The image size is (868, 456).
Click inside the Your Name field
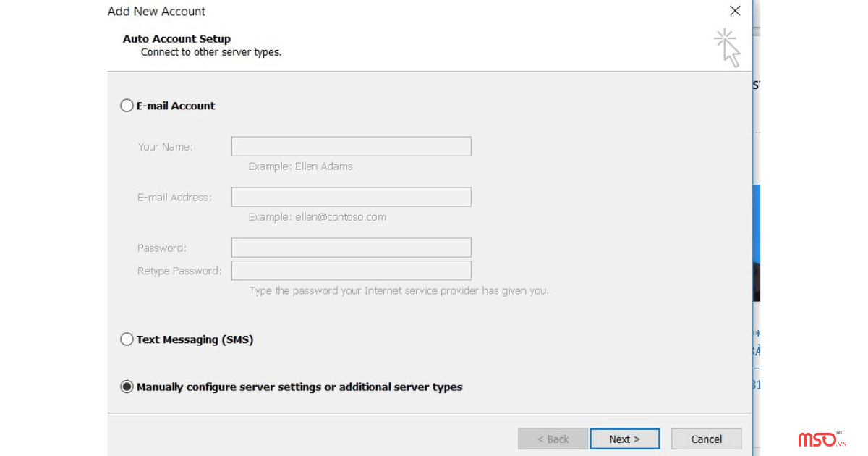(351, 145)
